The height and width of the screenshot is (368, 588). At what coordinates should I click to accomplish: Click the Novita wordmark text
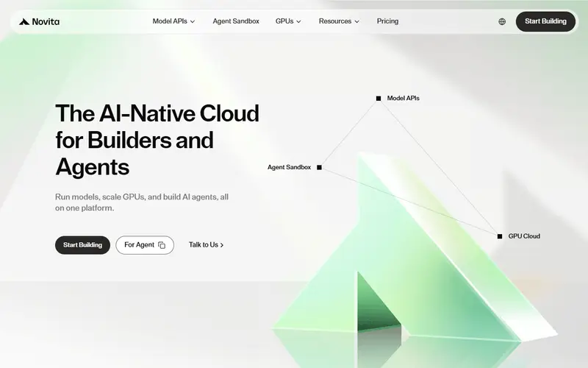tap(46, 21)
